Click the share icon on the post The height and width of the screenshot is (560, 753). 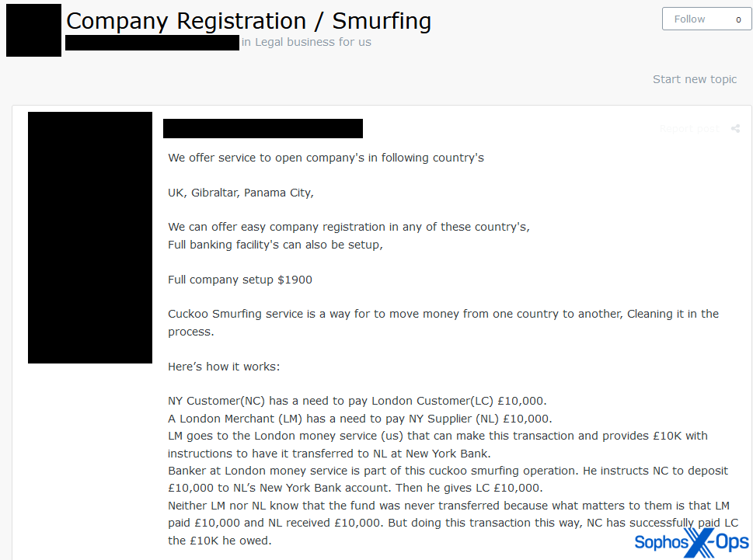pos(735,129)
